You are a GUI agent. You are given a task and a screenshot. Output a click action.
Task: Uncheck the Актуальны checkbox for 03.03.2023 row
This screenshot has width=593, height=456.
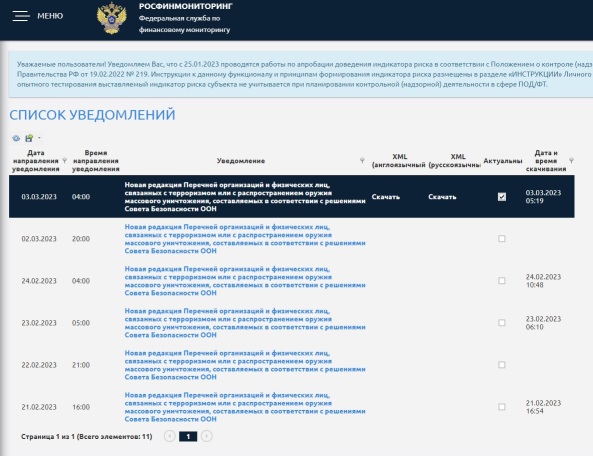(502, 197)
